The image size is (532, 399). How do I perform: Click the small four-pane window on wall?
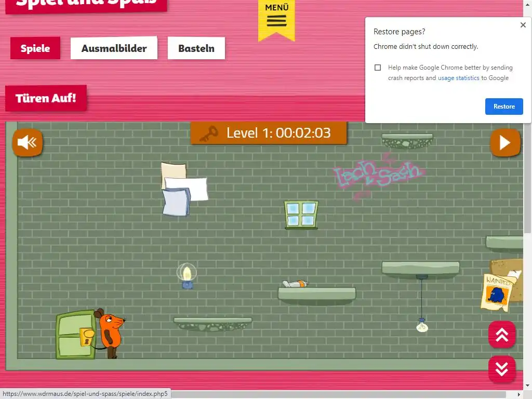[301, 215]
